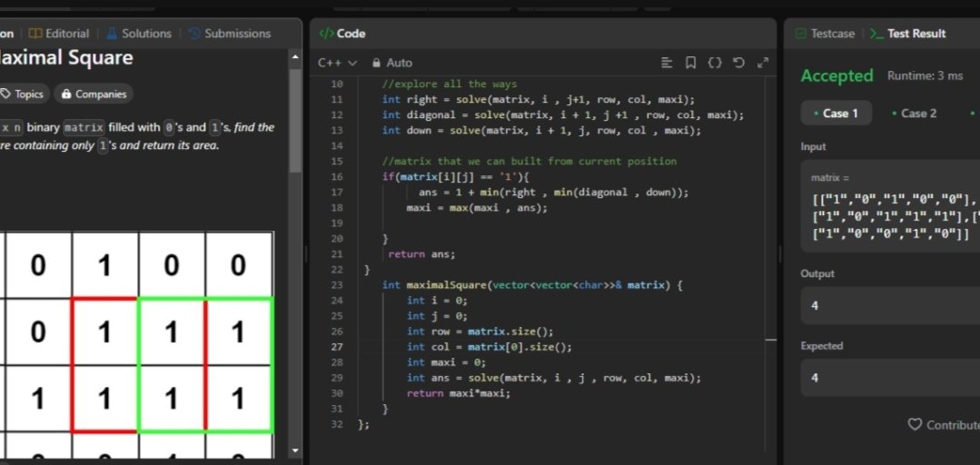Image resolution: width=980 pixels, height=465 pixels.
Task: Click the Code brackets icon in panel header
Action: pos(326,34)
